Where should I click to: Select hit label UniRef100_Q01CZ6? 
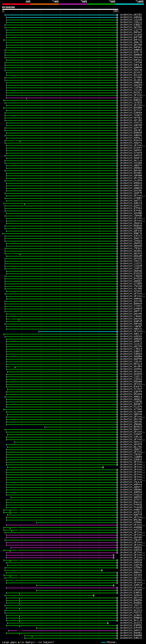click(x=131, y=98)
